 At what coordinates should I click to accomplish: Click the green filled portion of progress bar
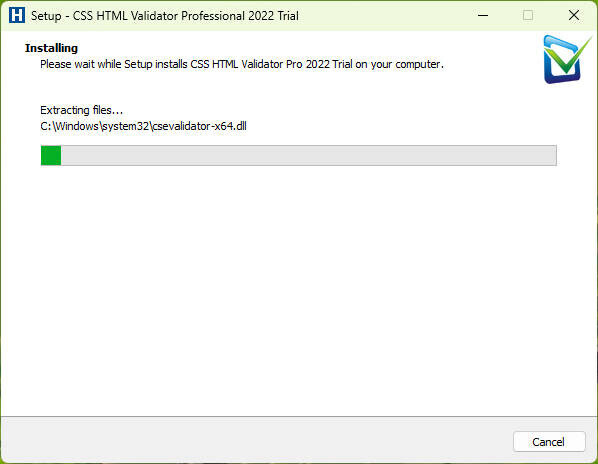coord(51,155)
